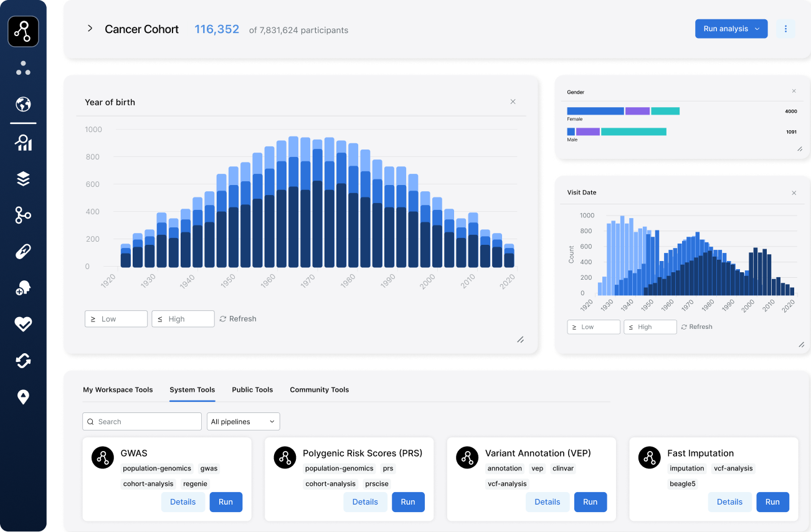This screenshot has height=532, width=811.
Task: Open the Run analysis dropdown
Action: [x=731, y=29]
